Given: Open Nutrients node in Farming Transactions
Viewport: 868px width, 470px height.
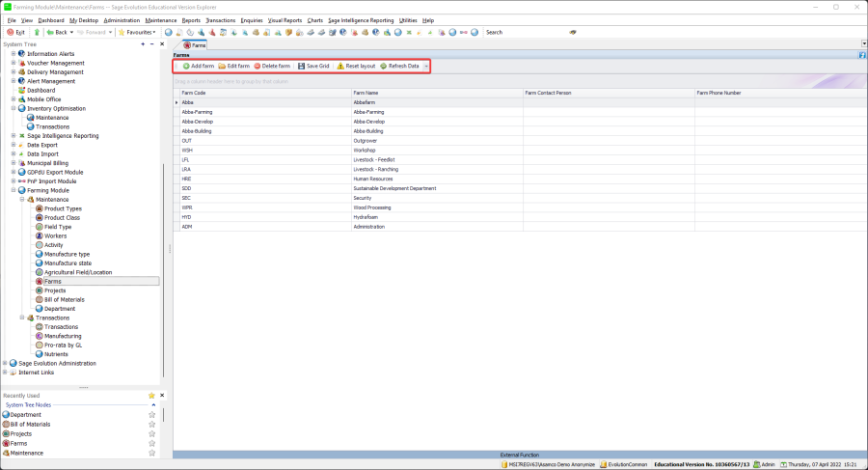Looking at the screenshot, I should (55, 354).
